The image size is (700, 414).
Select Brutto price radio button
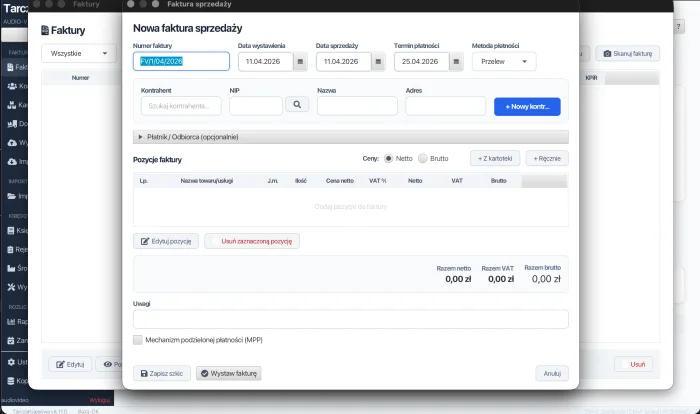click(x=423, y=158)
